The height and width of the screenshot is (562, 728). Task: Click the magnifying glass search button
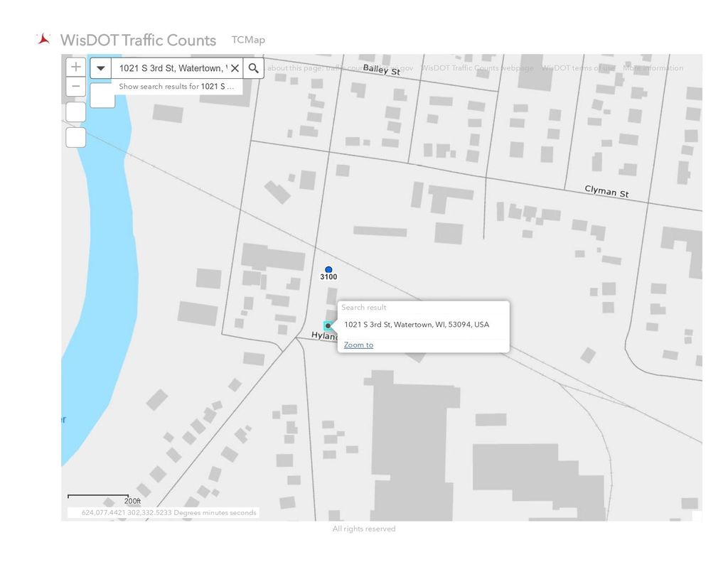coord(253,68)
